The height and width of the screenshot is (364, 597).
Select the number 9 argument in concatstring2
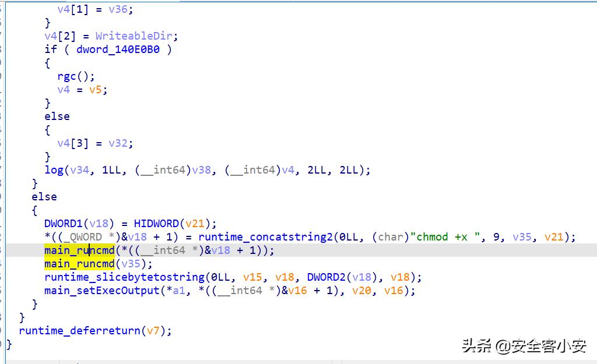coord(496,237)
